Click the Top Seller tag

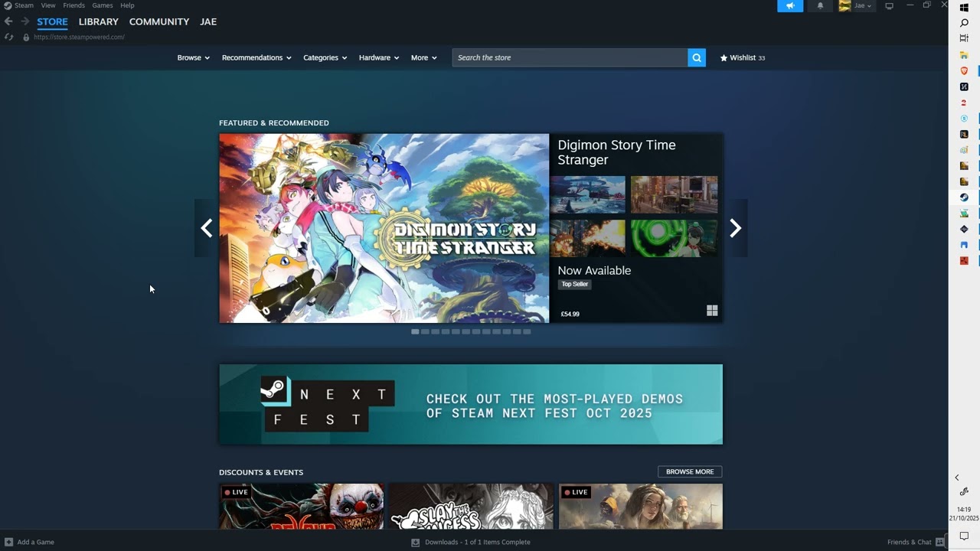click(x=574, y=284)
